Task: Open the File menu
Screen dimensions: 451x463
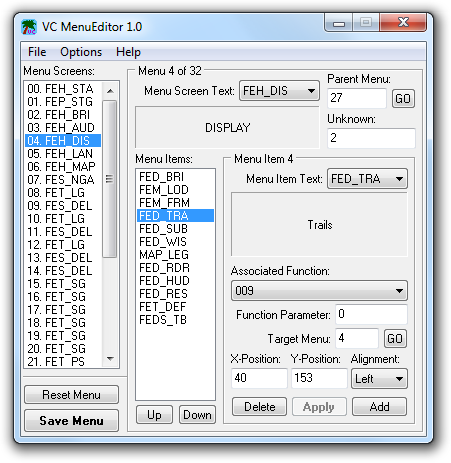Action: (37, 52)
